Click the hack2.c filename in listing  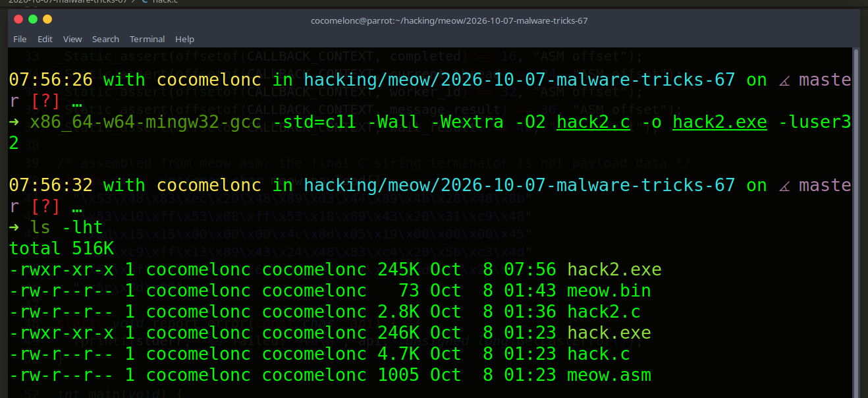click(x=604, y=312)
